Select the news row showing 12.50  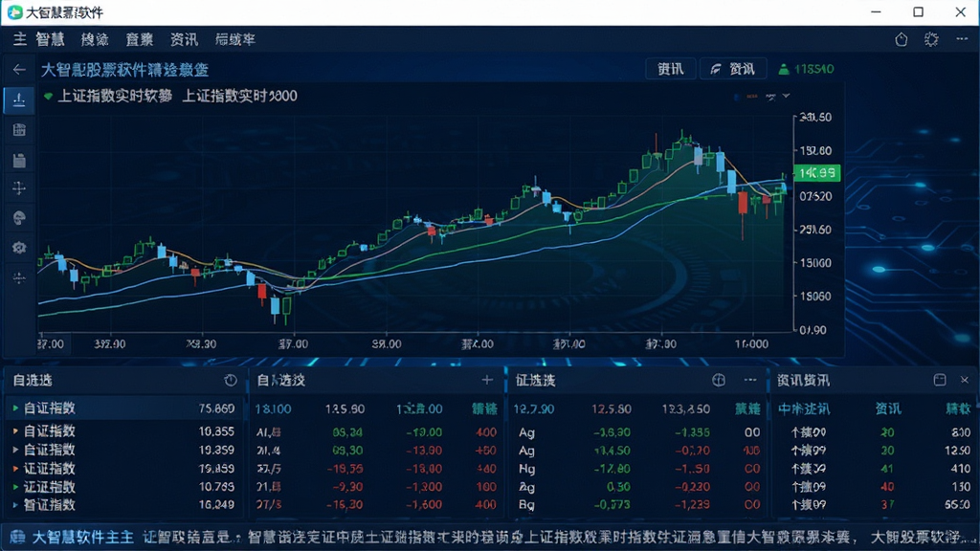(x=874, y=451)
